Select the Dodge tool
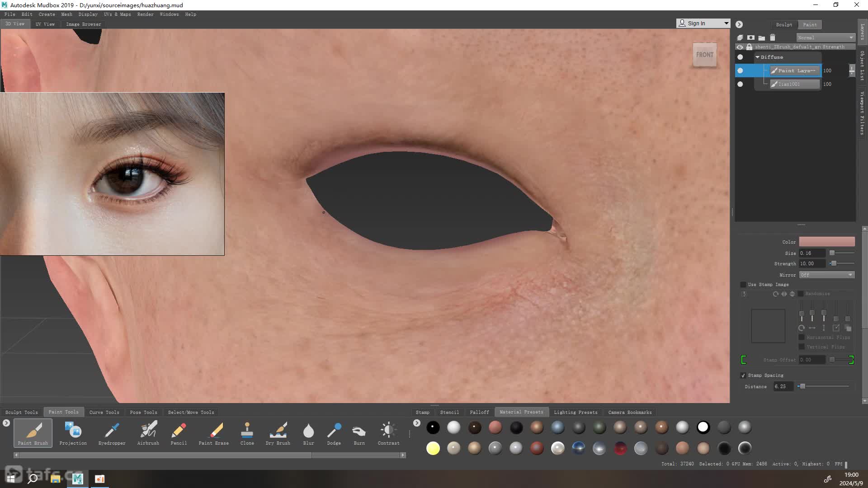This screenshot has height=488, width=868. pyautogui.click(x=334, y=433)
